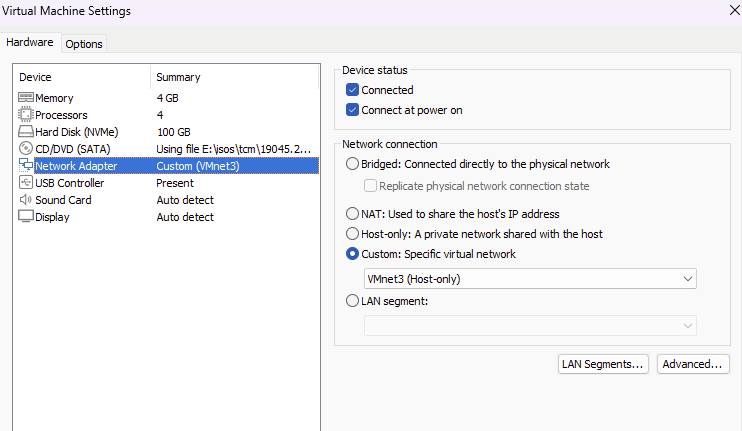Choose Bridged network connection option
742x431 pixels.
pos(352,164)
